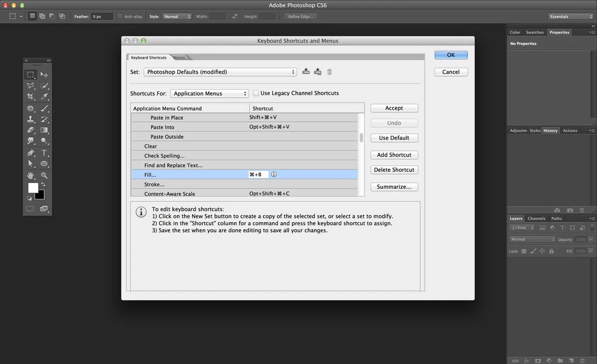
Task: Select the Quick Selection tool
Action: (x=44, y=85)
